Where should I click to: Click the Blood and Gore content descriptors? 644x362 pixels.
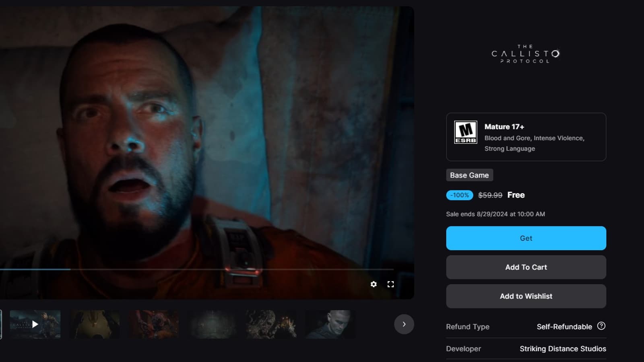(x=535, y=143)
